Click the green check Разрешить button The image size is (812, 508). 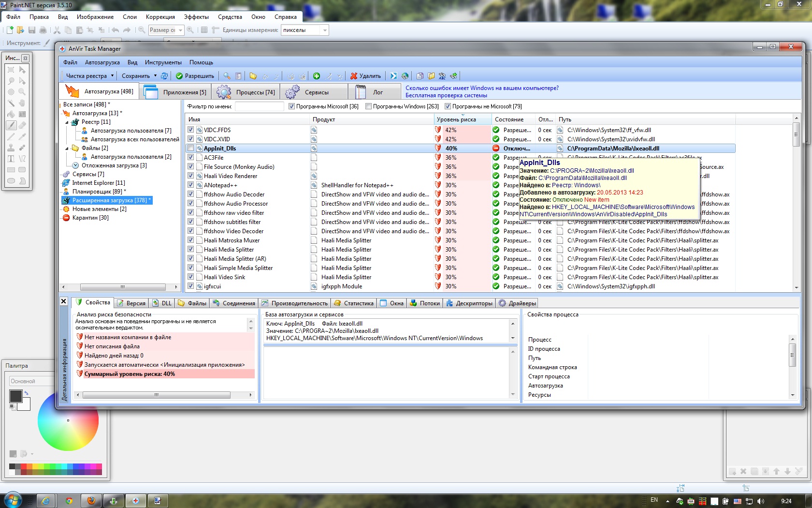pos(195,76)
